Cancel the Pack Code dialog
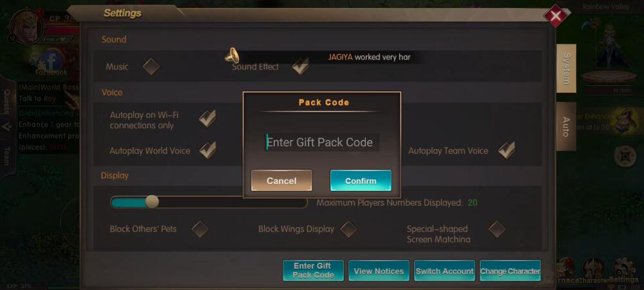644x290 pixels. click(x=281, y=180)
